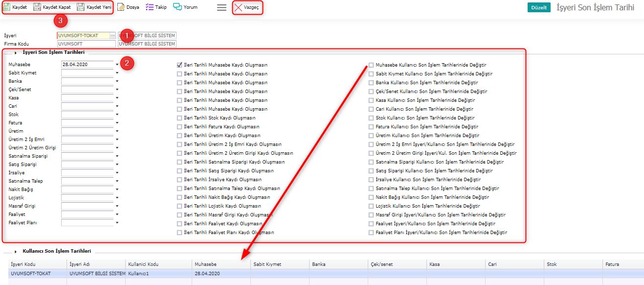Open the hamburger menu icon
644x285 pixels.
click(x=222, y=8)
